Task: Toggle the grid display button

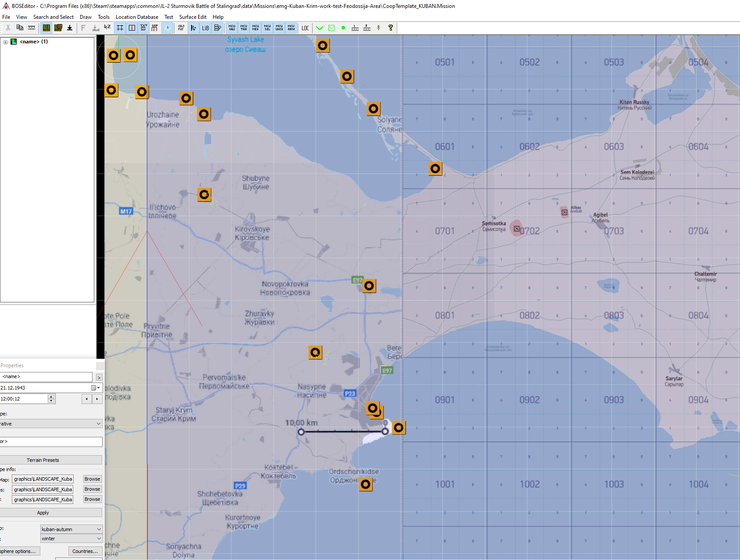Action: coord(120,28)
